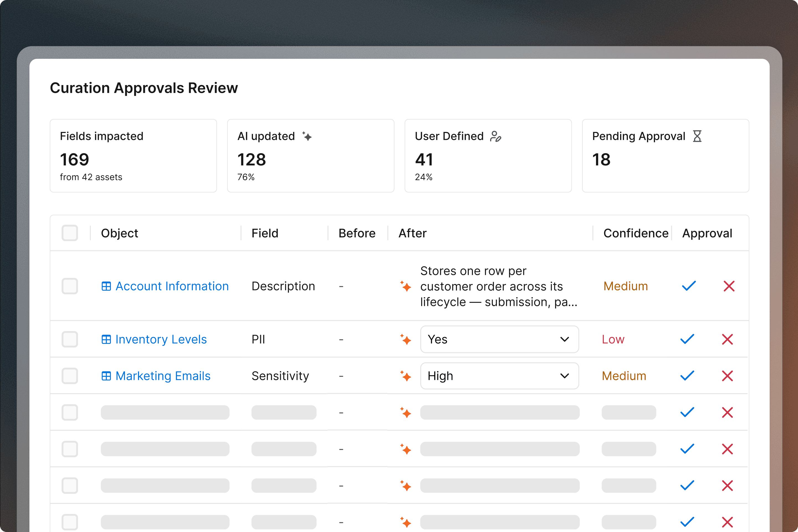Click the AI sparkle in Marketing Emails row

click(x=405, y=376)
